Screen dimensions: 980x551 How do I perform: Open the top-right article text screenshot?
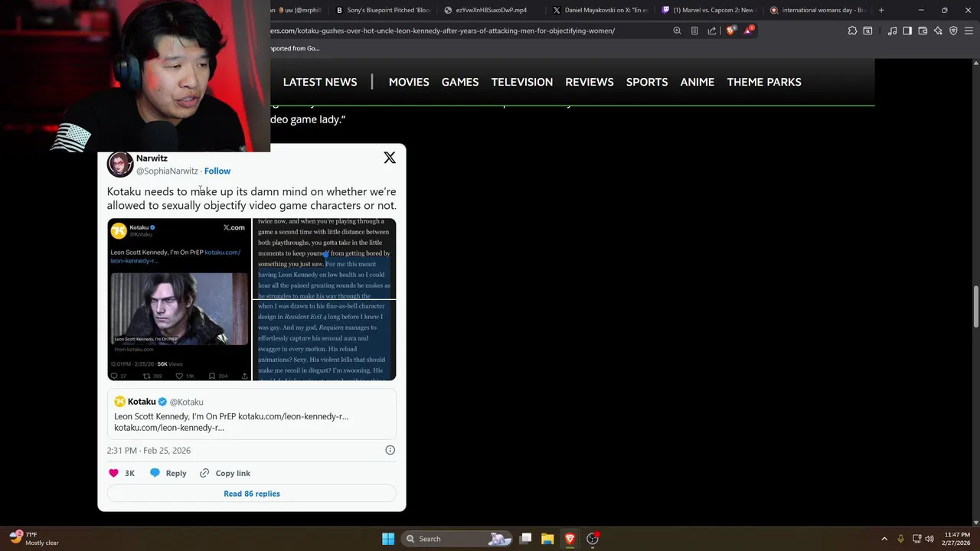[325, 259]
